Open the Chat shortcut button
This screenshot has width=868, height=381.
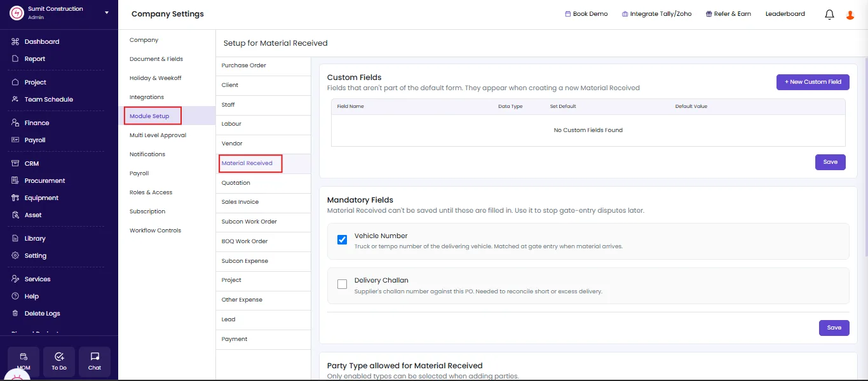95,362
